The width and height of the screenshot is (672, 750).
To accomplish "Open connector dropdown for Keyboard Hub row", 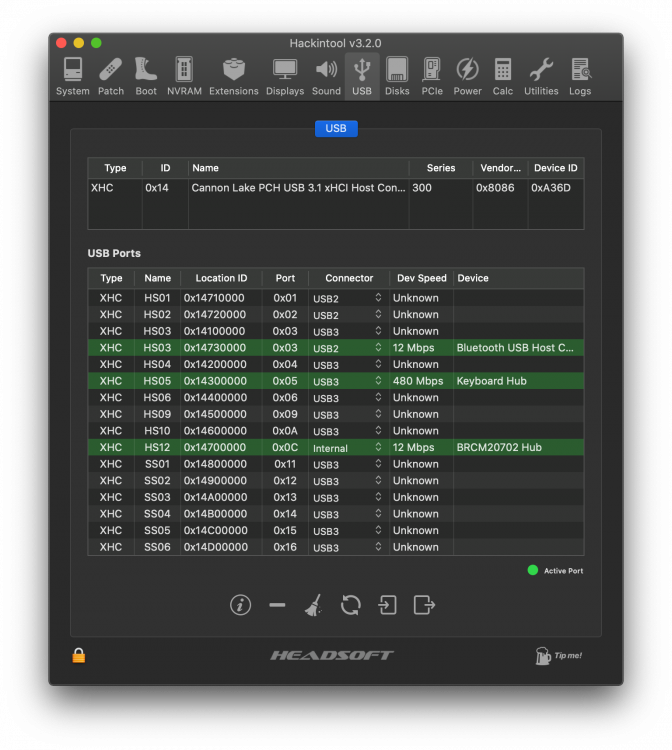I will (x=348, y=381).
